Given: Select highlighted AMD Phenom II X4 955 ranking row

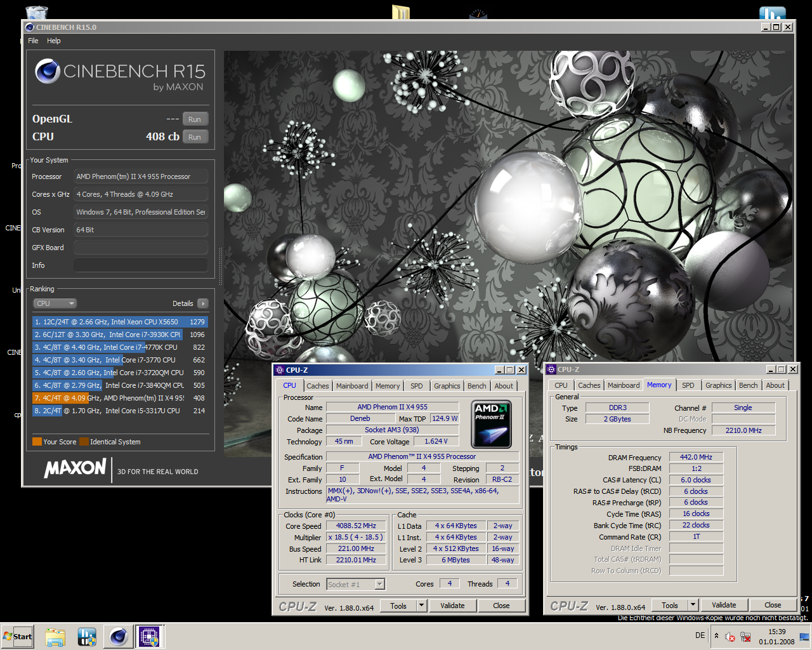Looking at the screenshot, I should tap(120, 398).
